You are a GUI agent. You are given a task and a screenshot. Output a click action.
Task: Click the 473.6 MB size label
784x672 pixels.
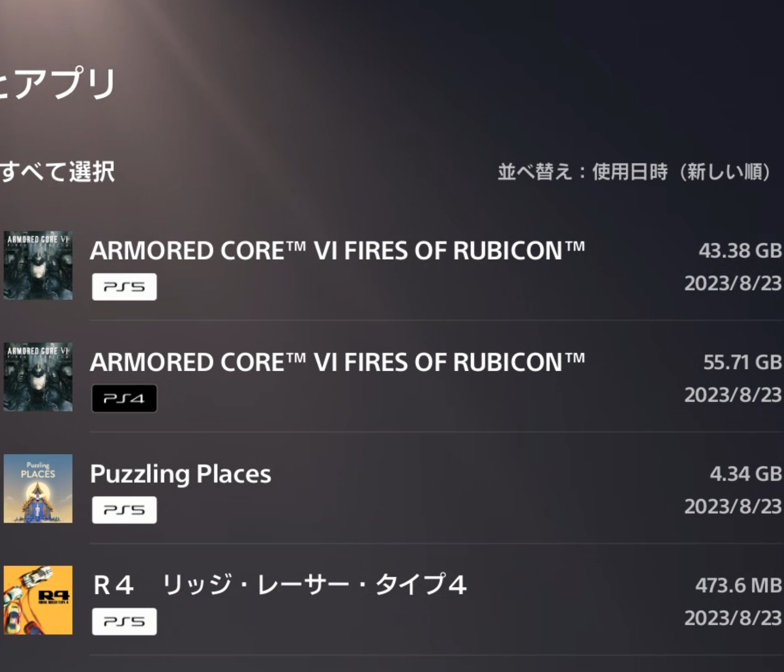[x=738, y=585]
